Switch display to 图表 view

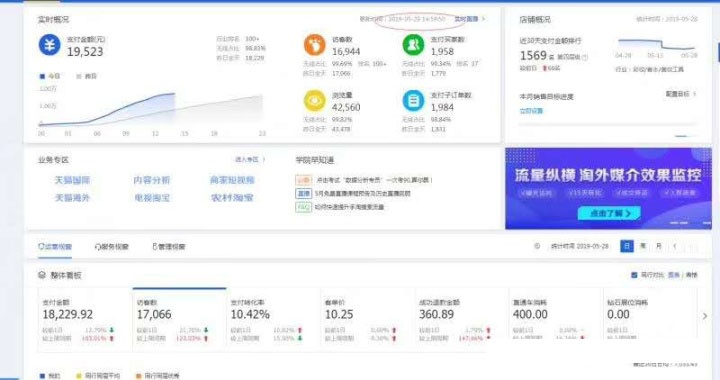pyautogui.click(x=674, y=275)
